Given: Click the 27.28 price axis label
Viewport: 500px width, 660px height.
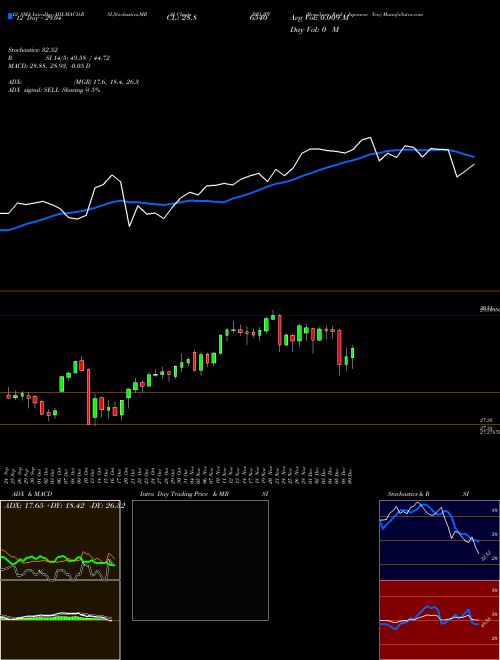Looking at the screenshot, I should (485, 420).
